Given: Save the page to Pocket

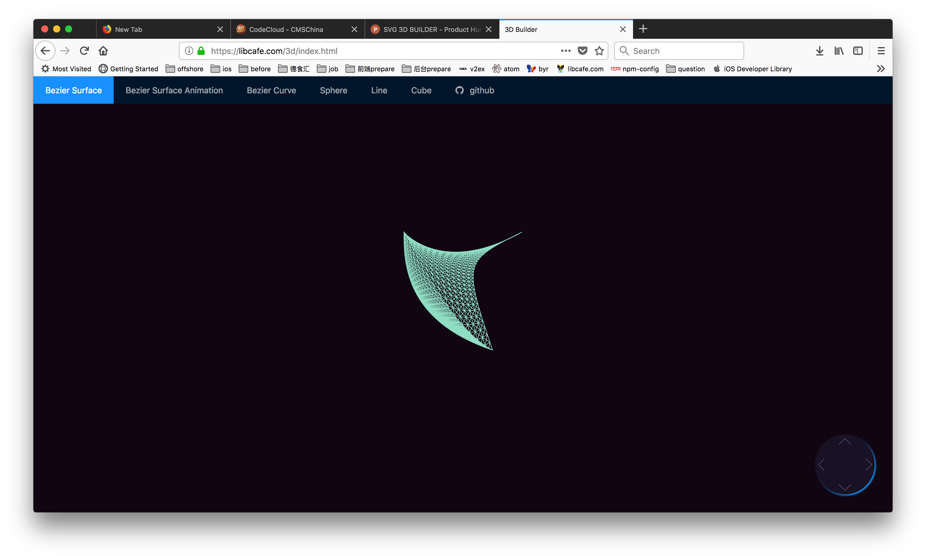Looking at the screenshot, I should [x=583, y=51].
